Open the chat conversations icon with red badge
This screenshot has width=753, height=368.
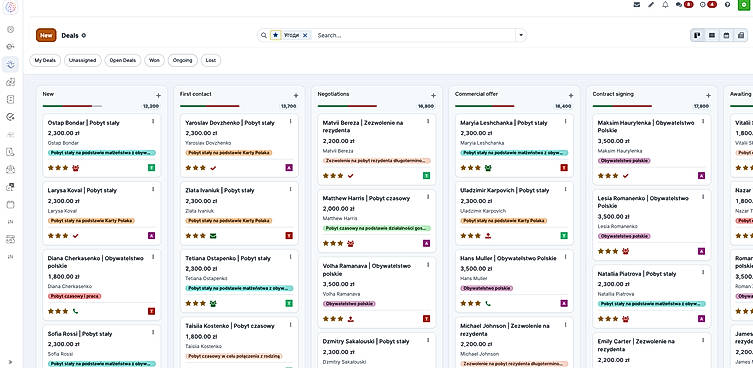click(x=684, y=5)
